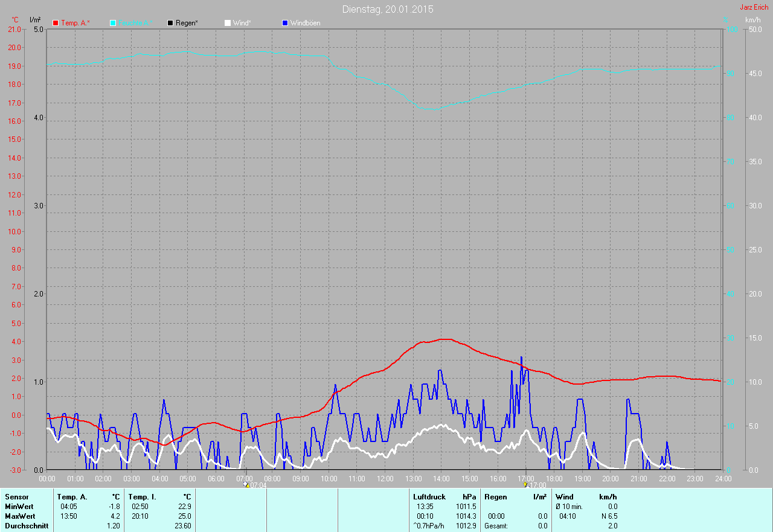Click the blue Windböen legend square
The image size is (773, 532).
click(x=285, y=23)
